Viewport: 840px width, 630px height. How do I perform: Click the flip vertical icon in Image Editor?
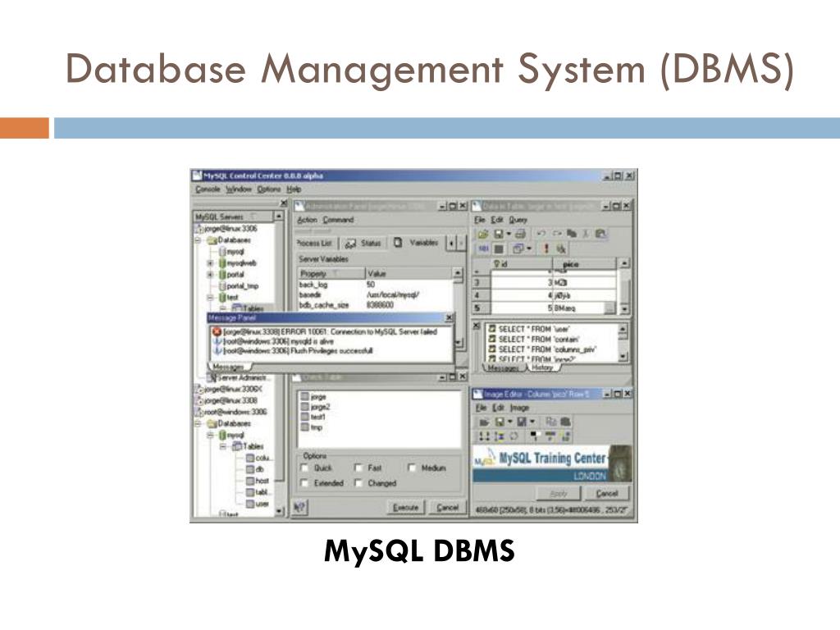[x=499, y=436]
